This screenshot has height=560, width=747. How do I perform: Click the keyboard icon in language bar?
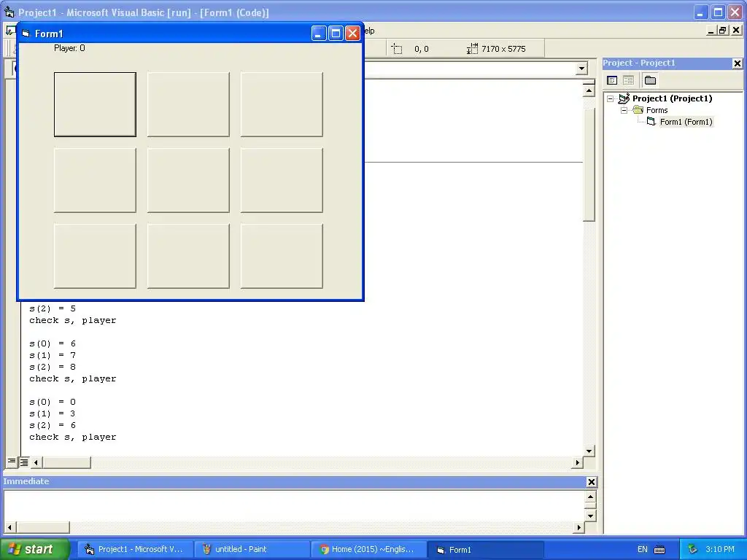[659, 550]
